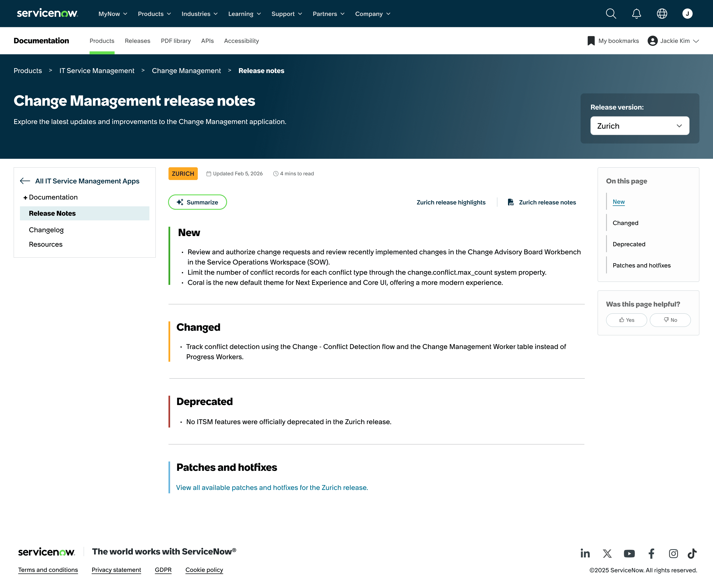Switch to the Releases tab
The height and width of the screenshot is (588, 713).
click(x=138, y=41)
